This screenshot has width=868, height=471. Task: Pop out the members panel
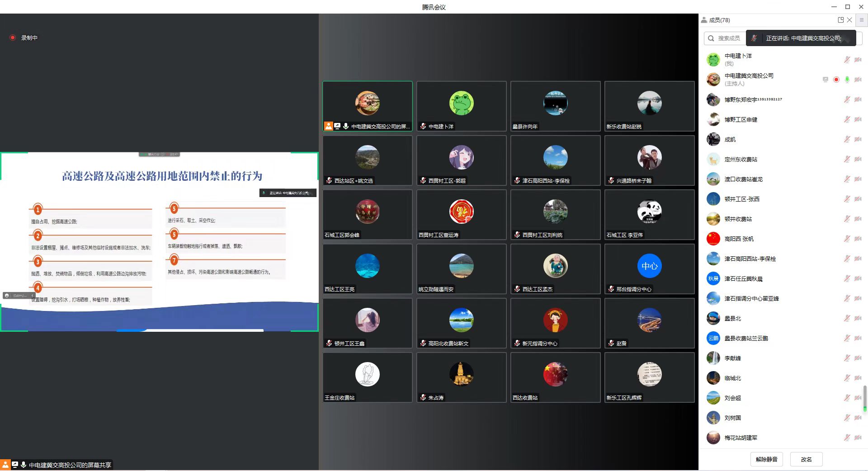[840, 20]
